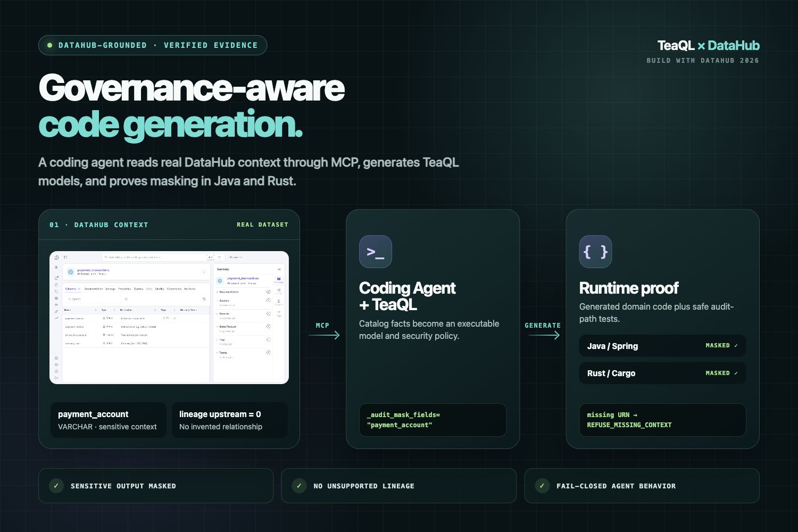Click the Snowflake platform icon next to the dataset header title
The height and width of the screenshot is (532, 798).
[71, 272]
